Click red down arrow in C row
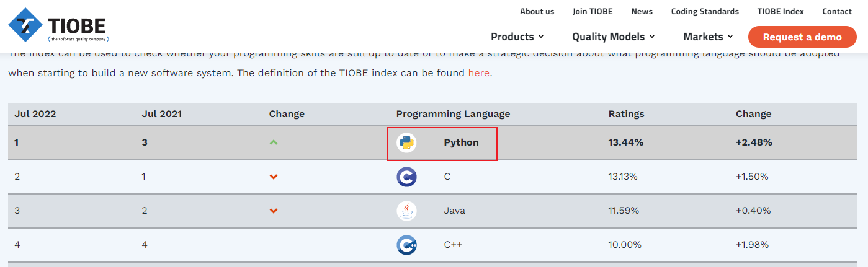 [x=274, y=177]
